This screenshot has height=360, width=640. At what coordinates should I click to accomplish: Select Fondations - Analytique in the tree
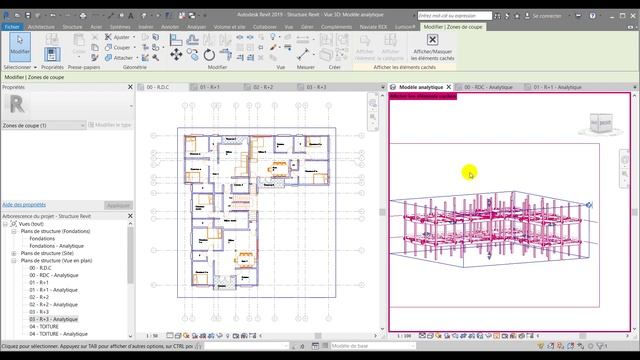pos(56,246)
